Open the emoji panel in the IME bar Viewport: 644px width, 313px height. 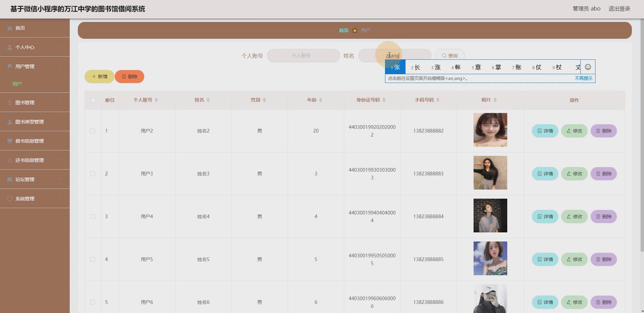[588, 67]
